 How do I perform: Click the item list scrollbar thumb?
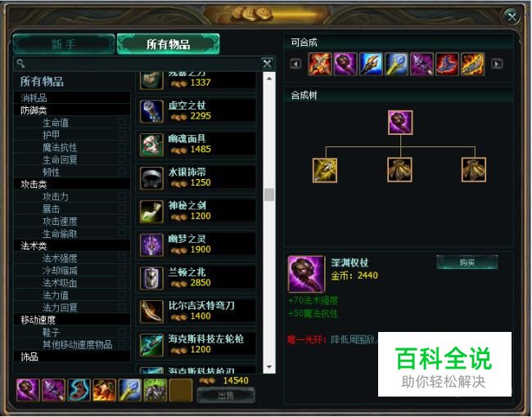point(269,195)
